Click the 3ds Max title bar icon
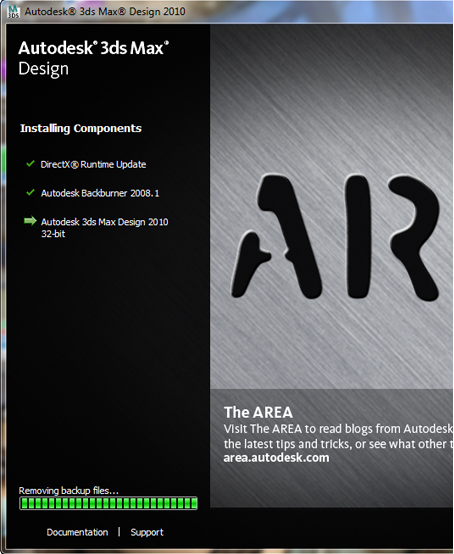 pos(13,11)
